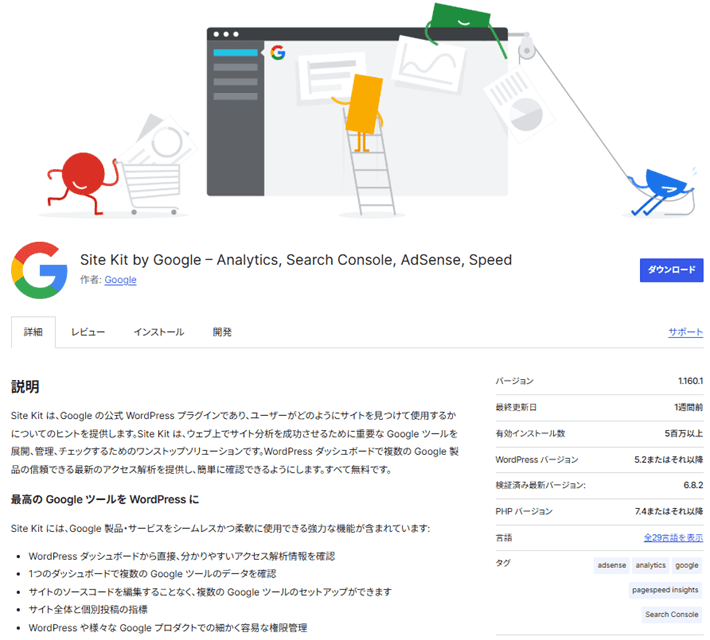Viewport: 710px width, 640px height.
Task: Select the 詳細 tab
Action: [x=33, y=332]
